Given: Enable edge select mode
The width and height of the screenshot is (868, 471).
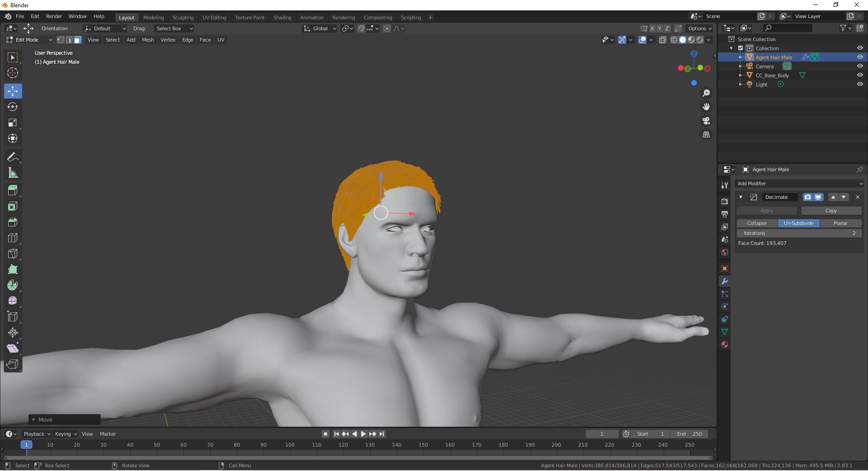Looking at the screenshot, I should pyautogui.click(x=69, y=40).
